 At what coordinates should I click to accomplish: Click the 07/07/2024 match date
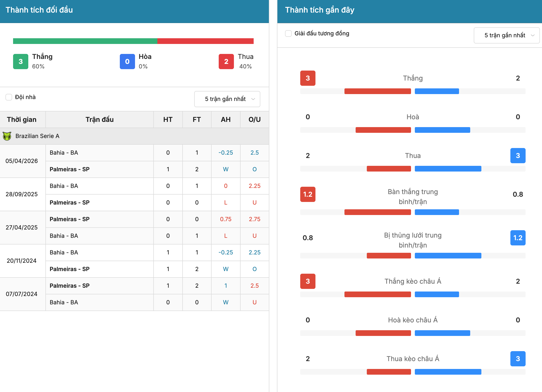(22, 294)
